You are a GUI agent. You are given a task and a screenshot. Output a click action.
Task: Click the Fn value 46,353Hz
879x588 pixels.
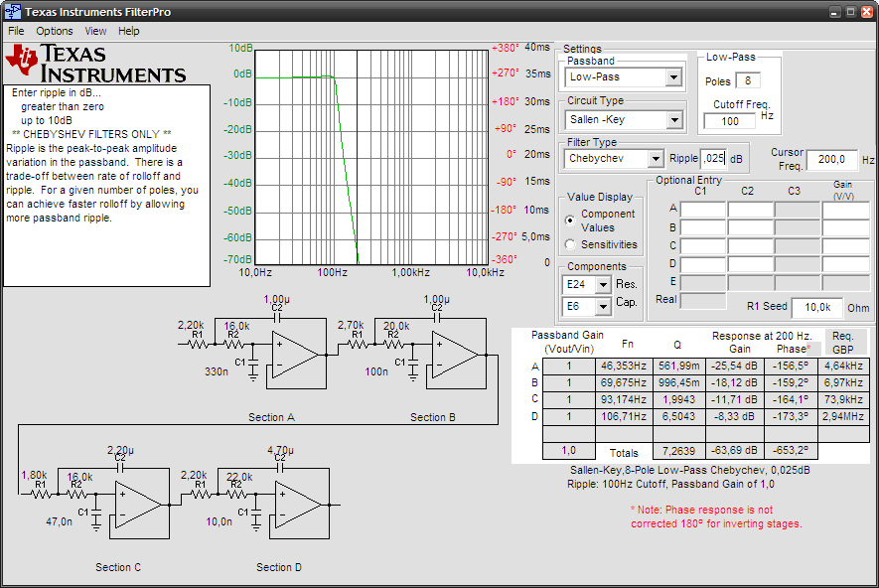click(x=624, y=367)
